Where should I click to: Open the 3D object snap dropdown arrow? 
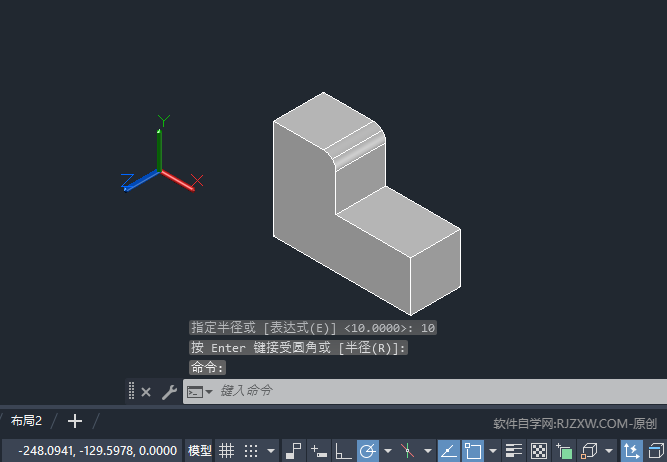point(609,451)
